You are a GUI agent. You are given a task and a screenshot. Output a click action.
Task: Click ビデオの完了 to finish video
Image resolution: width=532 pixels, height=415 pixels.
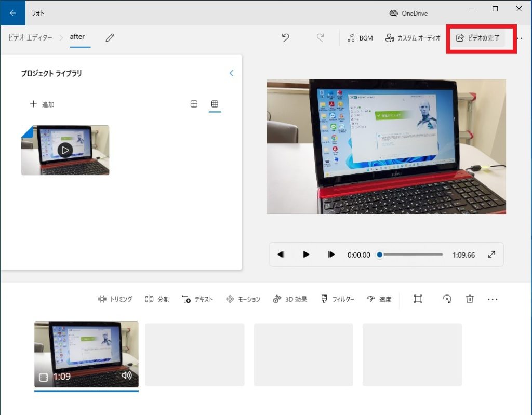(477, 38)
